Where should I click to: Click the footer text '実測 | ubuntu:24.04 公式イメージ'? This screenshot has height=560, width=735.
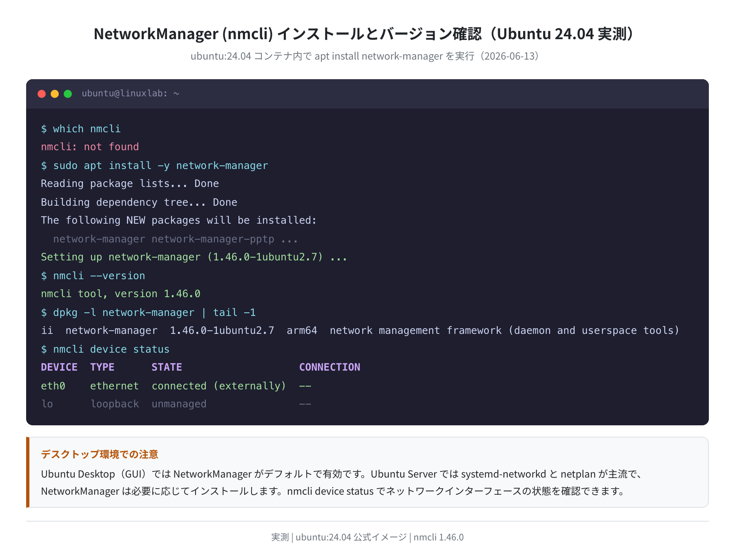click(x=339, y=537)
